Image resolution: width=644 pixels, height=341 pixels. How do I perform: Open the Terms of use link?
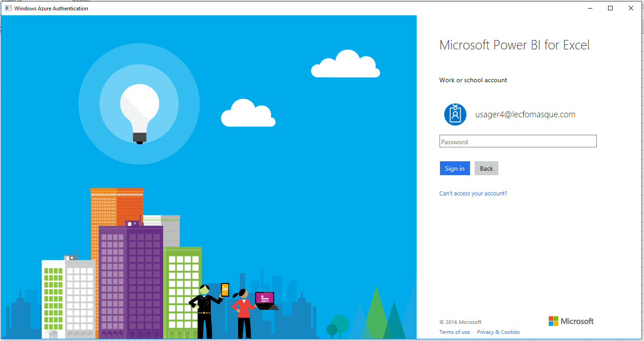tap(454, 332)
